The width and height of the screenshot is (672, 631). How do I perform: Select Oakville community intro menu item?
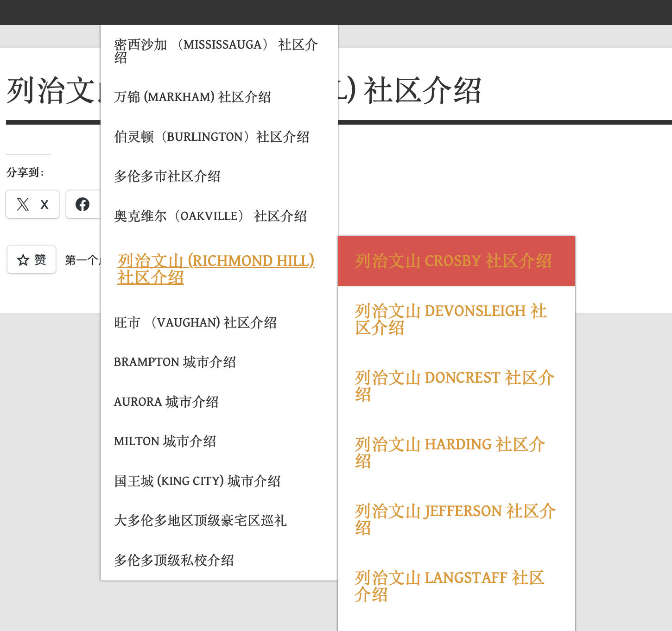[210, 216]
